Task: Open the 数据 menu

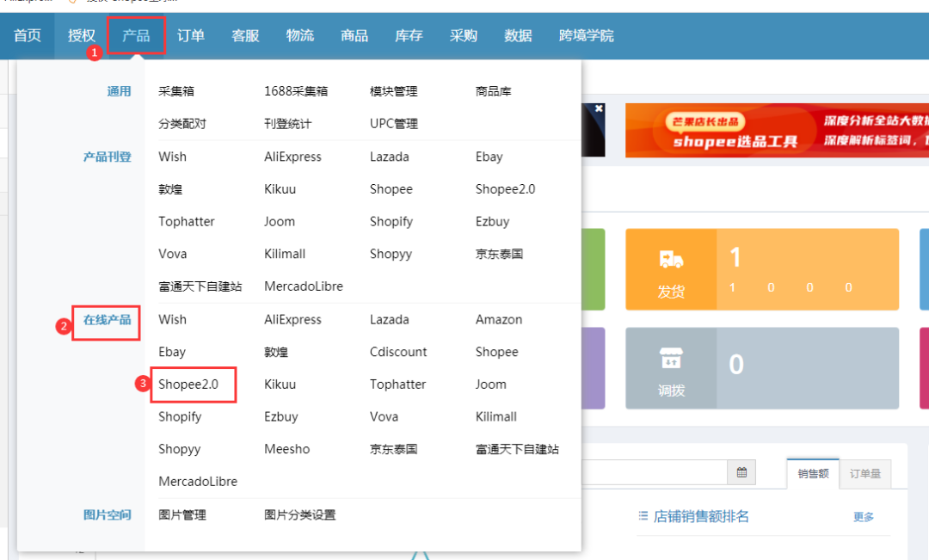Action: 519,35
